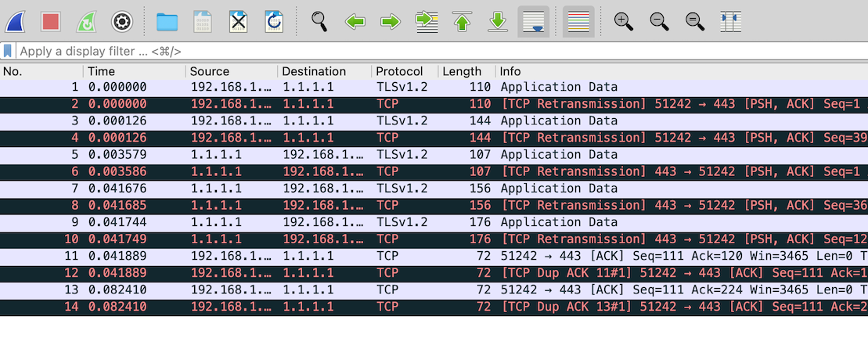Image resolution: width=868 pixels, height=338 pixels.
Task: Select packet 4 retransmission with length 144
Action: 434,138
